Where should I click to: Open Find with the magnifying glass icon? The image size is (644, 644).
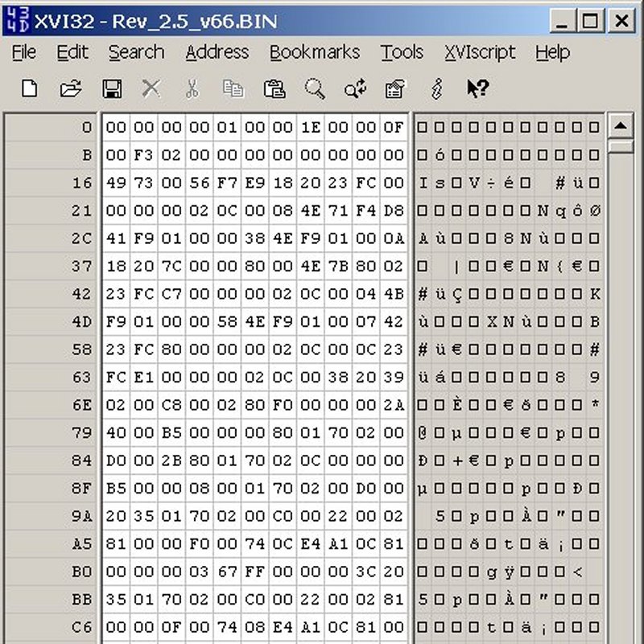tap(315, 89)
